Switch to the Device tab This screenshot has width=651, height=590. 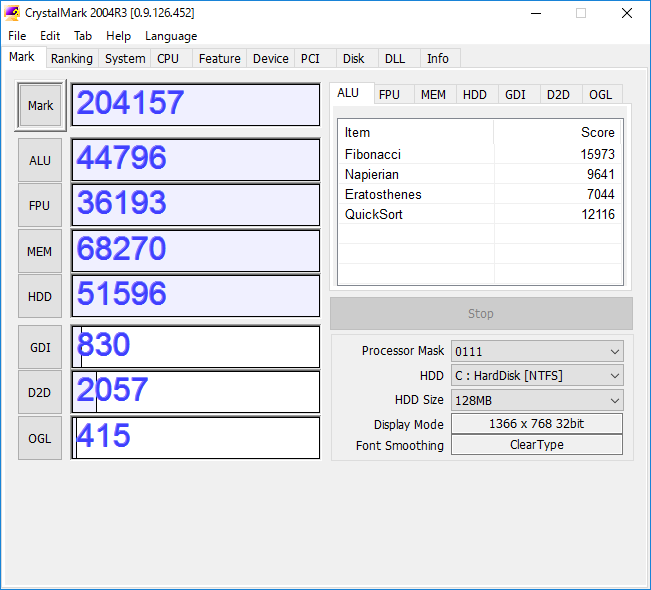(271, 59)
